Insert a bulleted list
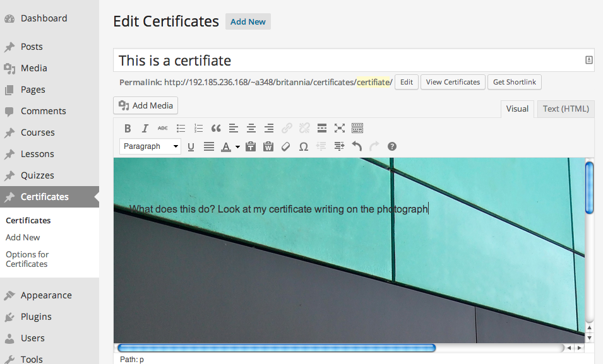 tap(181, 128)
